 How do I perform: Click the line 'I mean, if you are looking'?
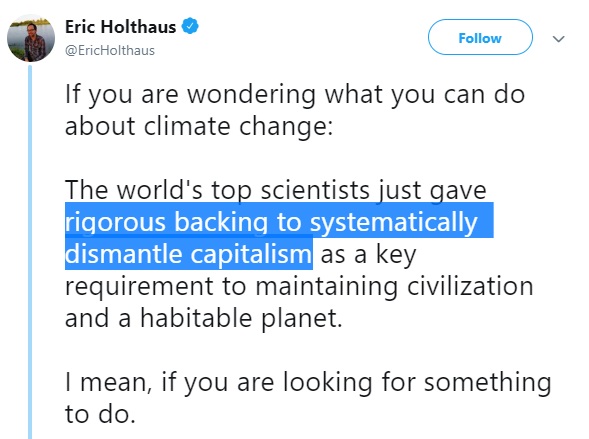point(308,382)
